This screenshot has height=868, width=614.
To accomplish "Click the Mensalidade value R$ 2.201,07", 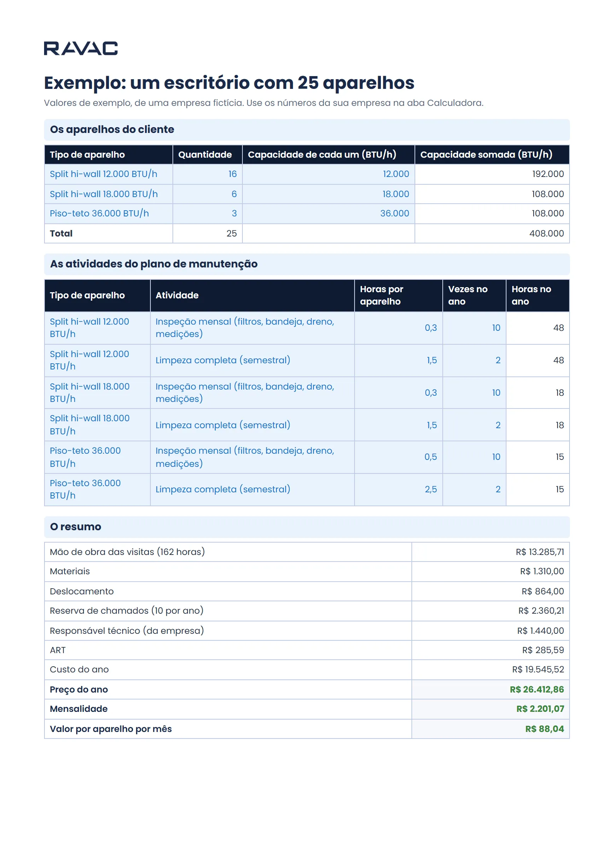I will tap(540, 709).
